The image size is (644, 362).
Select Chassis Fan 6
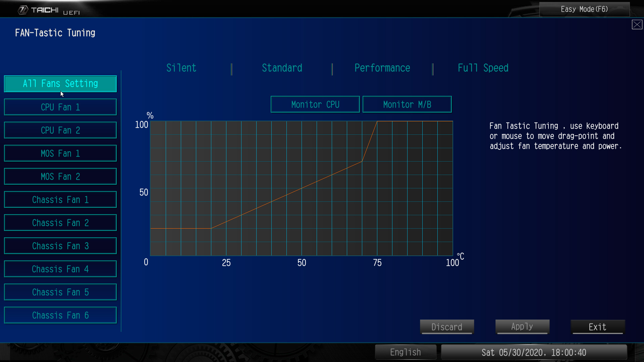(60, 315)
